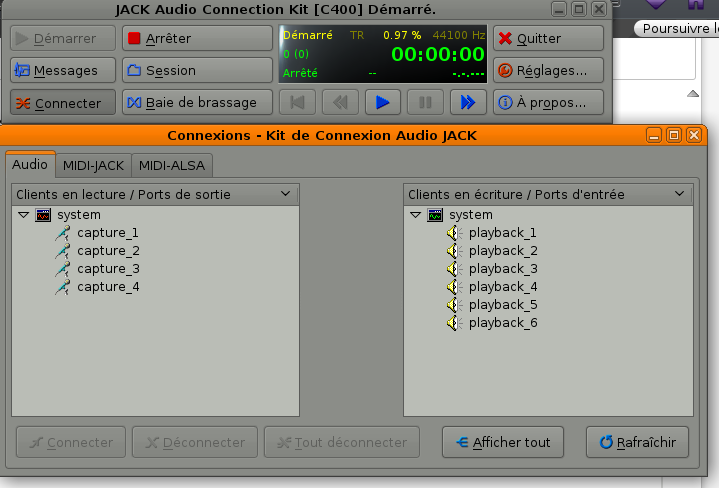
Task: Stop JACK server with the Arrêter button
Action: [197, 38]
